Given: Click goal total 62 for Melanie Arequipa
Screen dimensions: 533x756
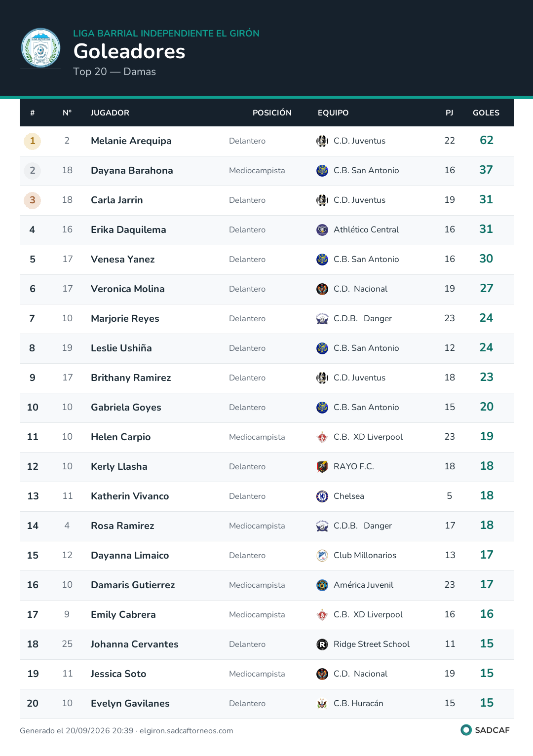Looking at the screenshot, I should [487, 141].
